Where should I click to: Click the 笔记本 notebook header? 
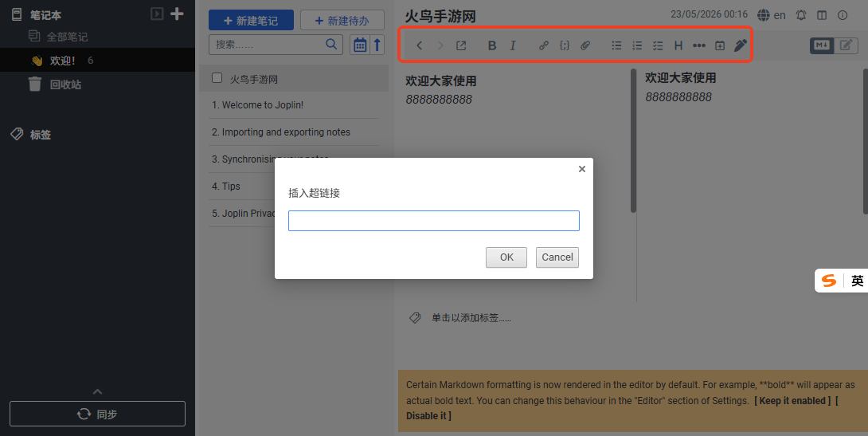pyautogui.click(x=45, y=15)
